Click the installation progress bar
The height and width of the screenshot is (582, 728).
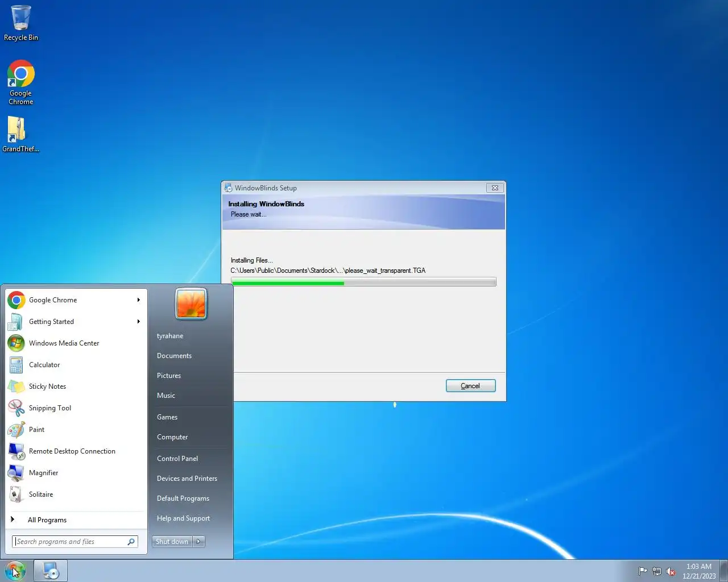click(363, 282)
